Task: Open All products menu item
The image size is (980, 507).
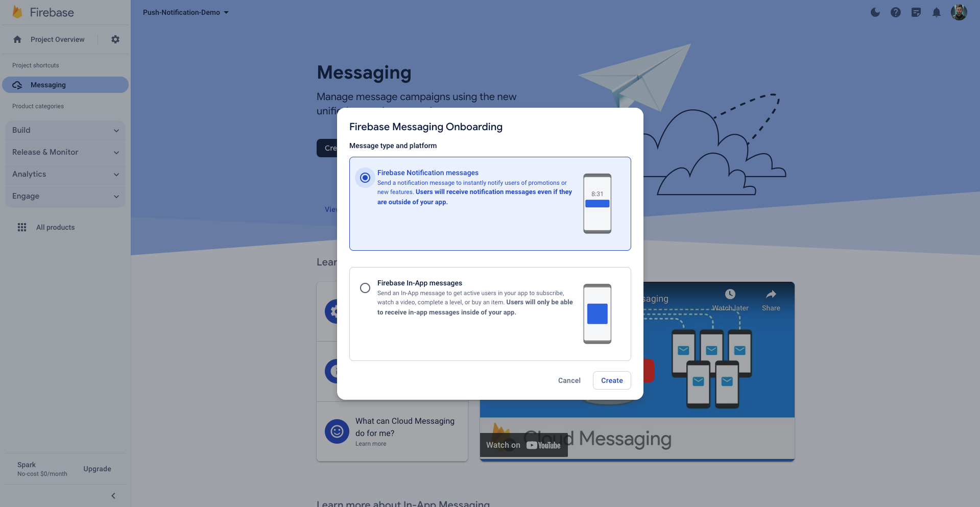Action: [55, 227]
